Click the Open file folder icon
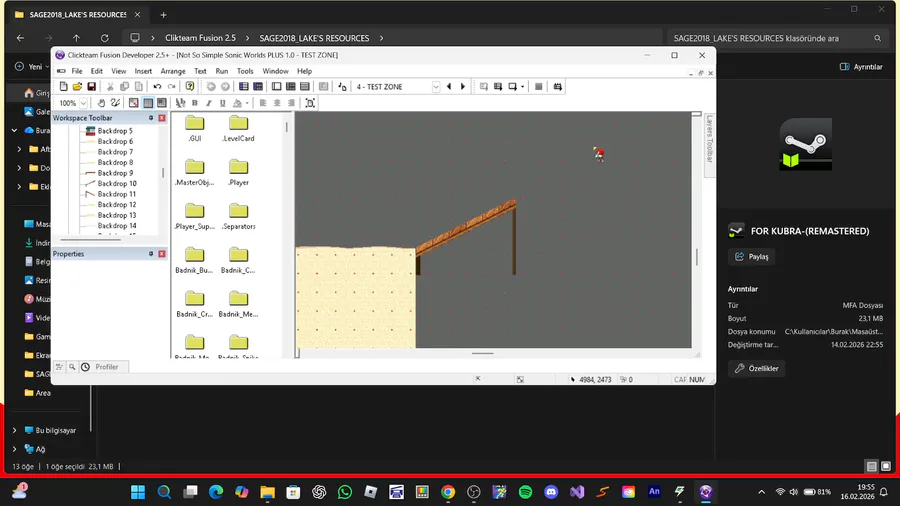Viewport: 900px width, 506px height. pos(77,87)
